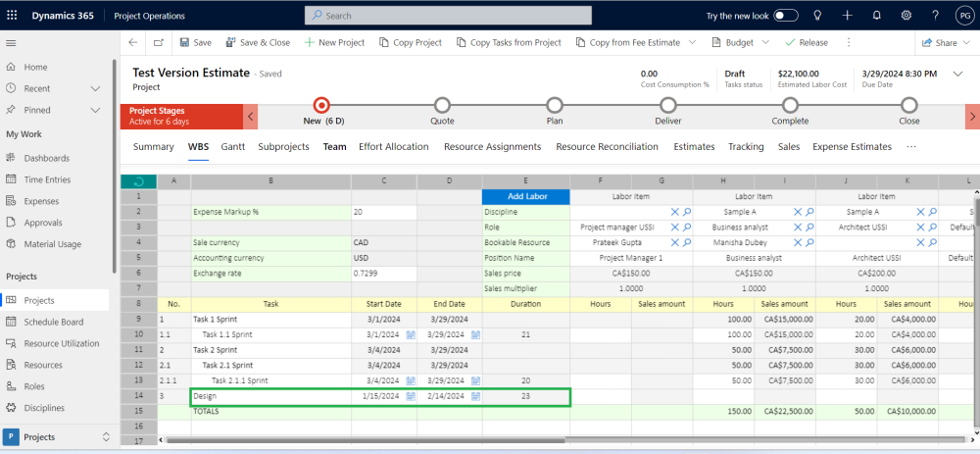This screenshot has height=454, width=980.
Task: Click the spreadsheet refresh icon
Action: [x=138, y=181]
